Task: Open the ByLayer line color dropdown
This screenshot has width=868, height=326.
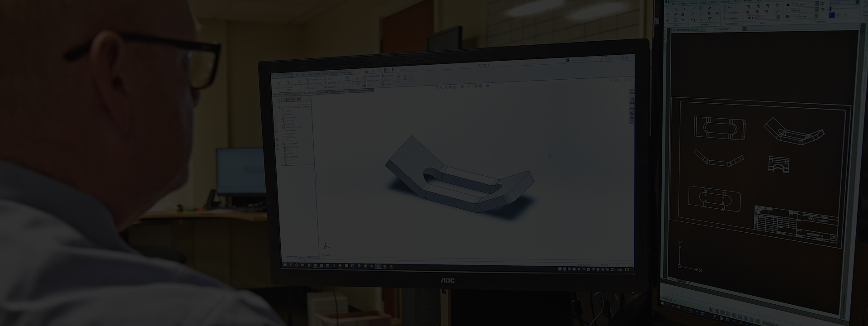Action: (x=805, y=5)
